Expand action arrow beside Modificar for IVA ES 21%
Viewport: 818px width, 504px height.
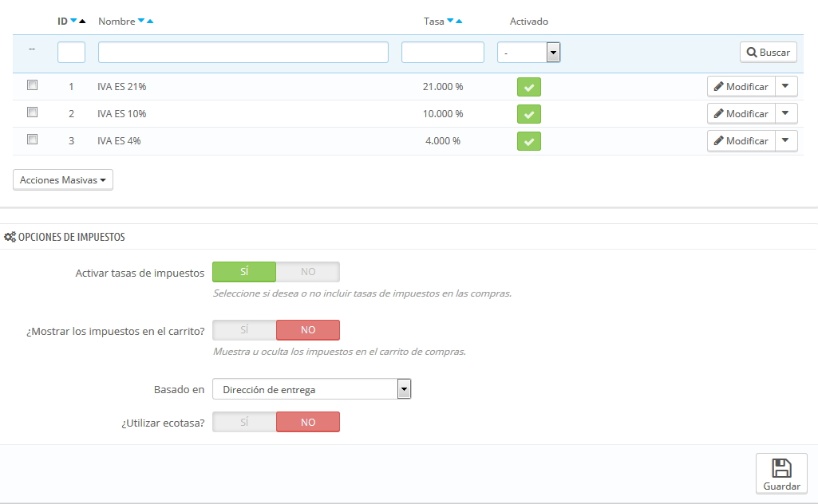(x=785, y=86)
